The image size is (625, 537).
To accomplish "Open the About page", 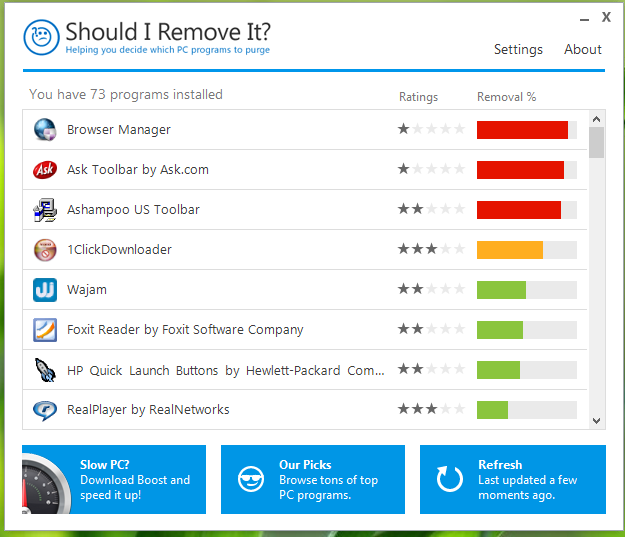I will (x=582, y=49).
